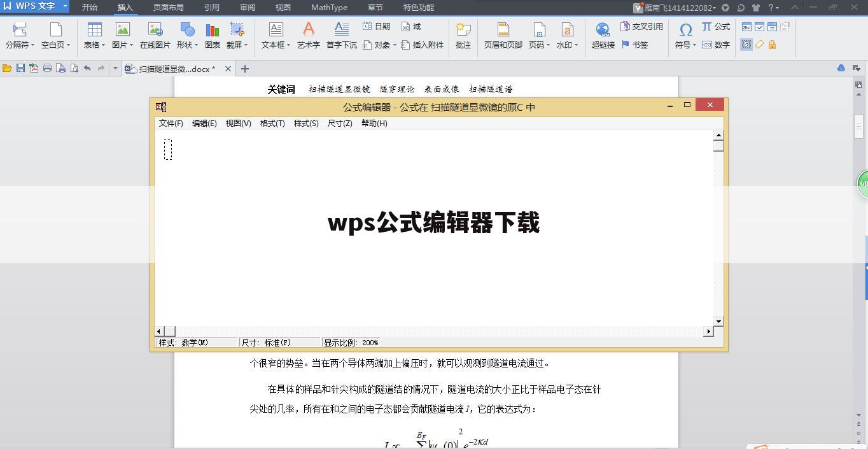This screenshot has height=449, width=868.
Task: Insert a 域 field
Action: pos(411,26)
